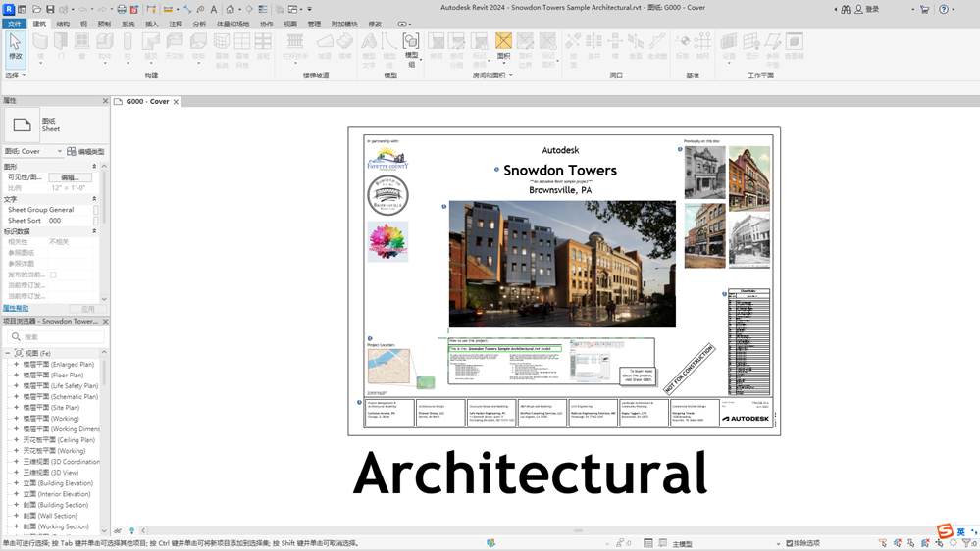This screenshot has width=980, height=551.
Task: Click the 编辑... visibility/graphics button
Action: click(x=70, y=177)
